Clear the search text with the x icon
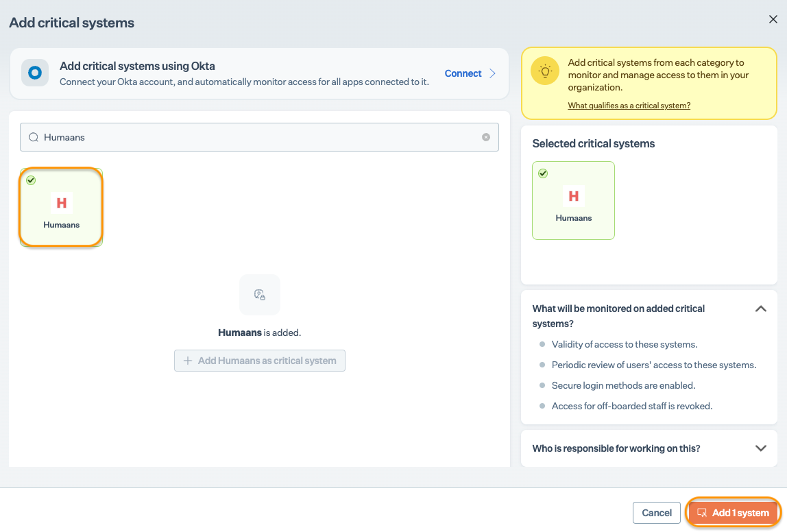The width and height of the screenshot is (787, 532). (486, 137)
